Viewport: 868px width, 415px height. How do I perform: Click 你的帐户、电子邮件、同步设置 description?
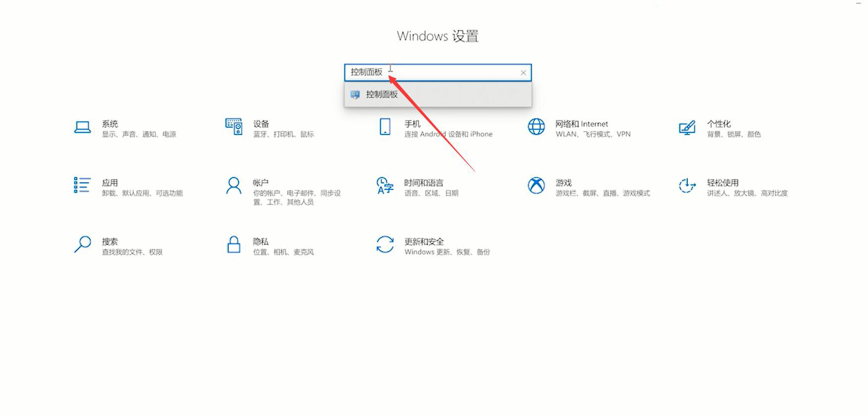tap(297, 197)
